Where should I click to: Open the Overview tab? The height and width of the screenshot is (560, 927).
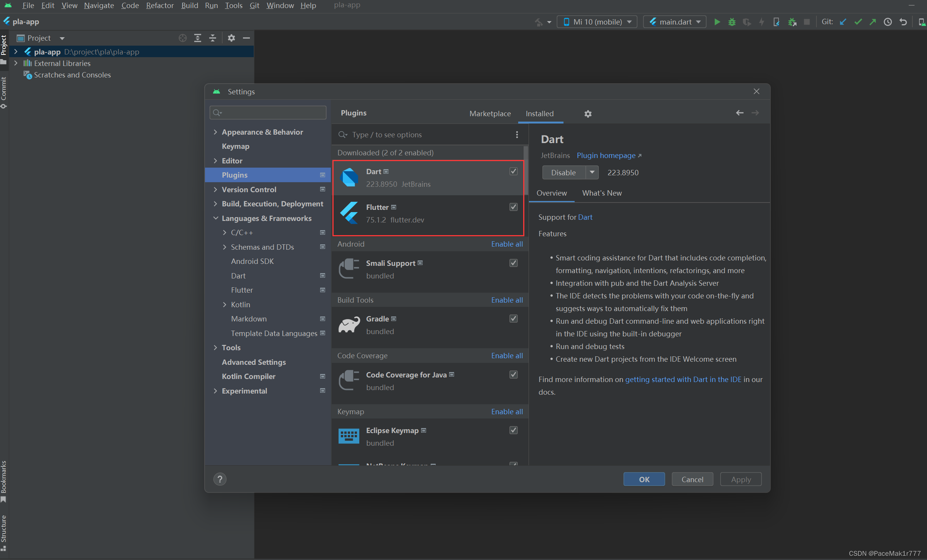click(551, 193)
